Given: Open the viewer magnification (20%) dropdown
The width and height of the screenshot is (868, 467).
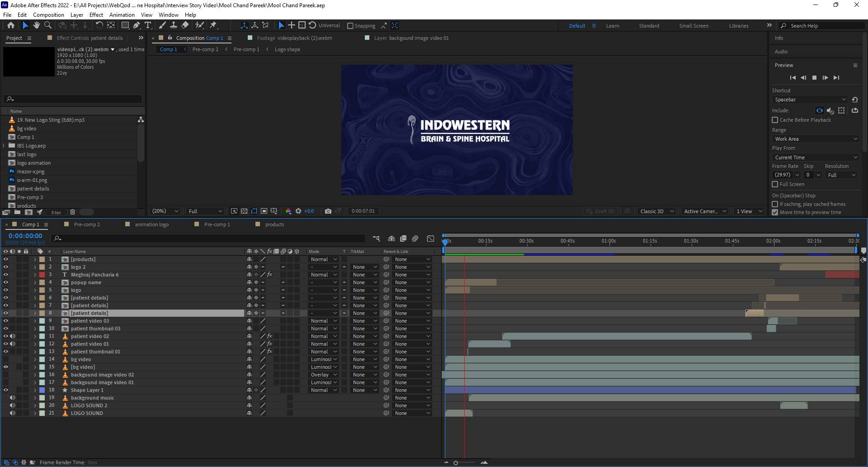Looking at the screenshot, I should coord(165,211).
